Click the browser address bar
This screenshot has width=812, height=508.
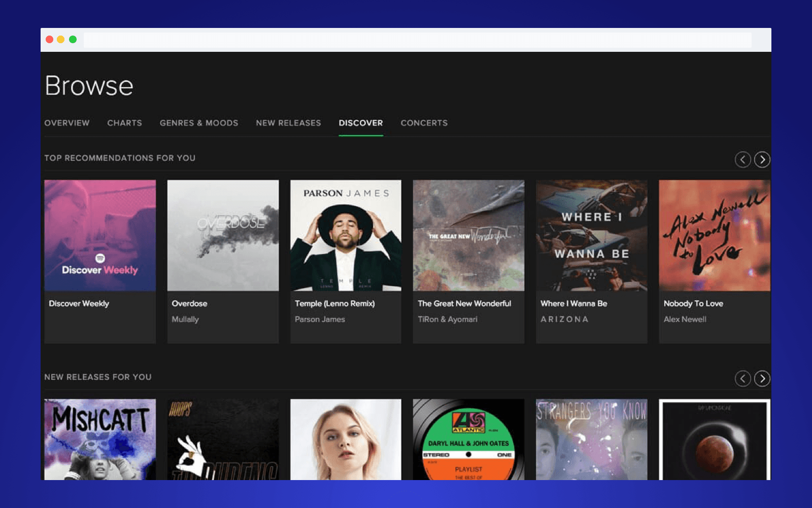(x=417, y=40)
